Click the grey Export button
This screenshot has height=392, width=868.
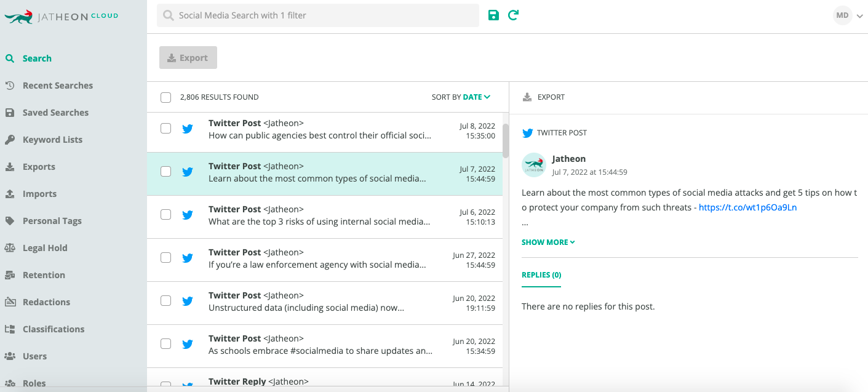pyautogui.click(x=188, y=58)
